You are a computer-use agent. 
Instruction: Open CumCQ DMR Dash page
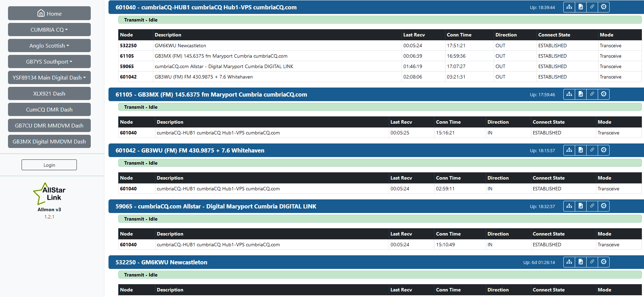(49, 110)
